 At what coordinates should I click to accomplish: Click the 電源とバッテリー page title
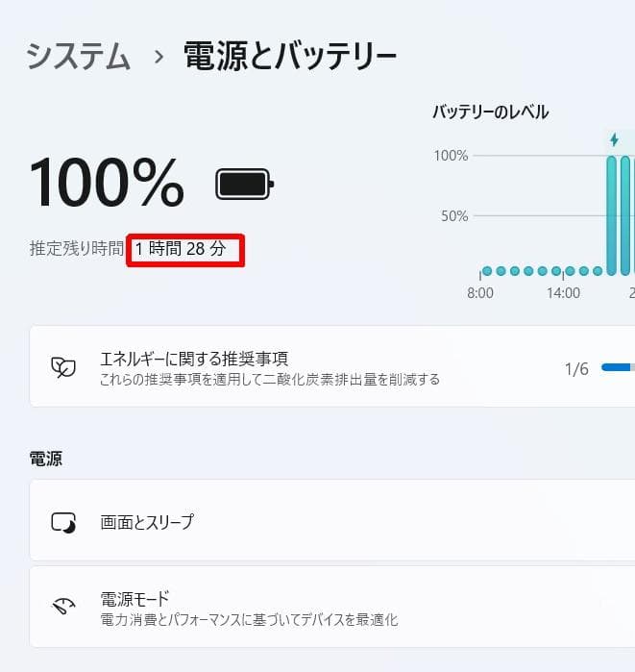[290, 56]
